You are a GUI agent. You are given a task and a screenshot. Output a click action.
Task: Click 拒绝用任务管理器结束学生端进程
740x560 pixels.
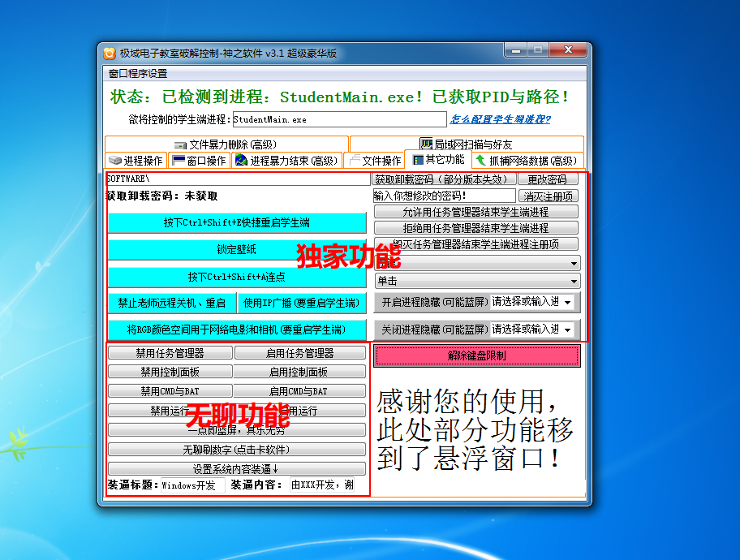(x=475, y=228)
